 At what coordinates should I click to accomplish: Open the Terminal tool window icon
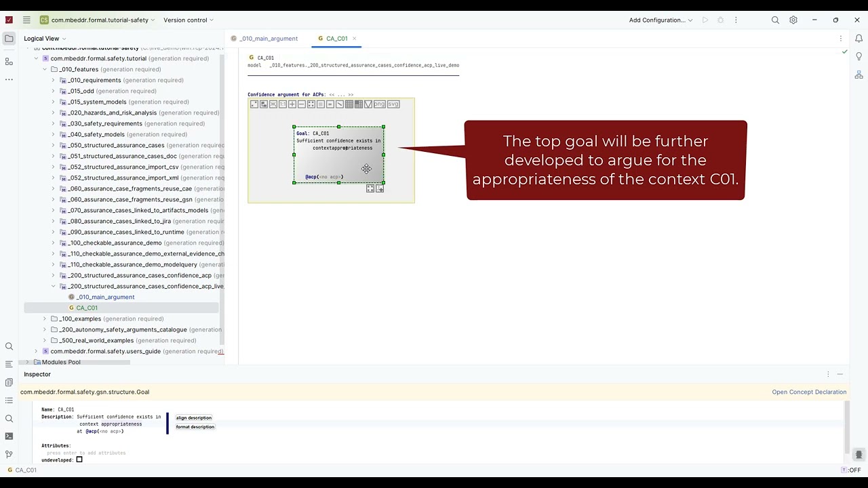point(9,436)
